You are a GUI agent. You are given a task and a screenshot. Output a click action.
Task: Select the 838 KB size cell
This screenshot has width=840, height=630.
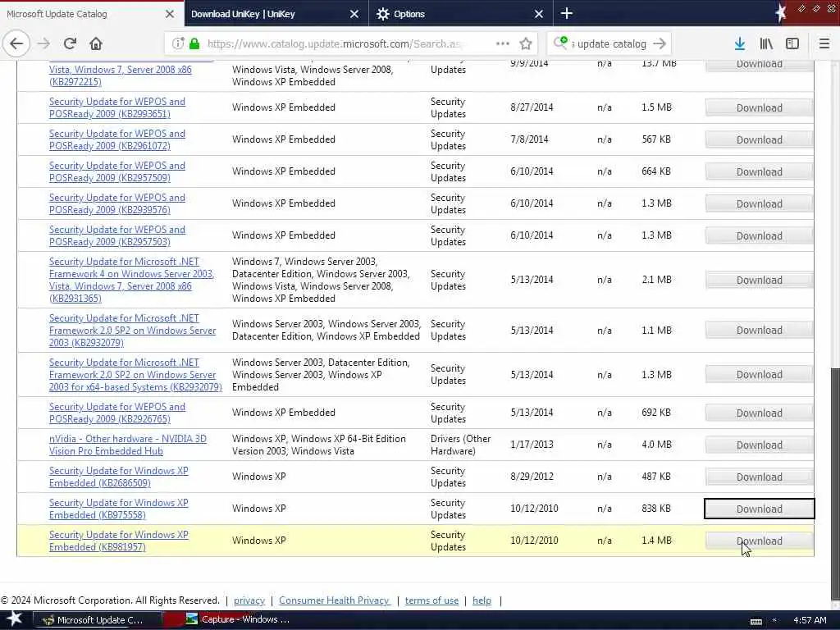pos(655,509)
